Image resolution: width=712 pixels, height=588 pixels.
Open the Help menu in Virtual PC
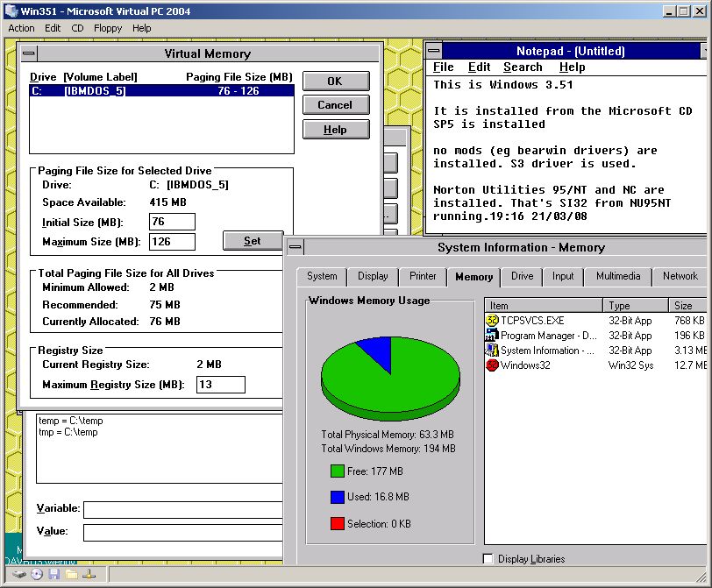pyautogui.click(x=142, y=28)
